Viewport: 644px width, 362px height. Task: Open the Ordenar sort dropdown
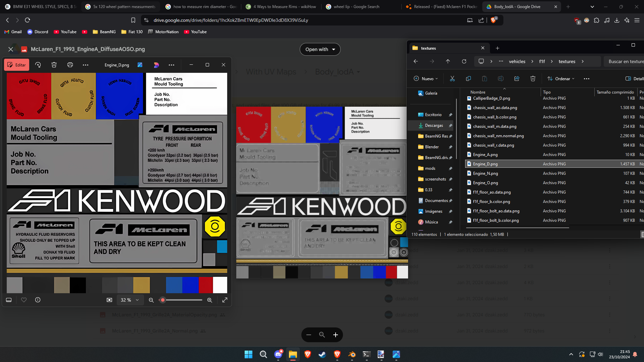click(x=561, y=79)
